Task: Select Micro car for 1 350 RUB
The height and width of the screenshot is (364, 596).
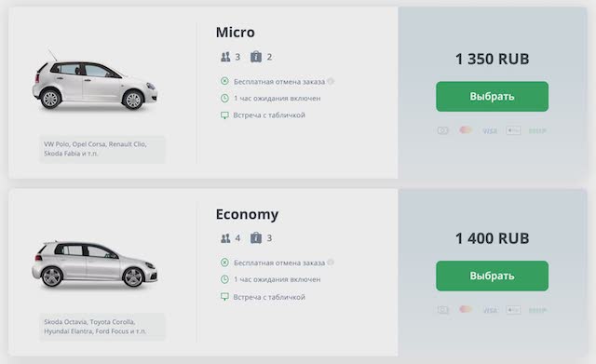Action: coord(492,97)
